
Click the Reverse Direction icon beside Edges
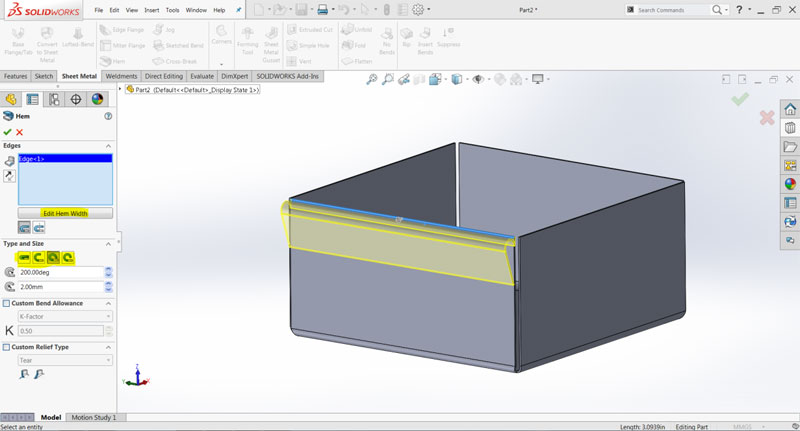coord(9,176)
